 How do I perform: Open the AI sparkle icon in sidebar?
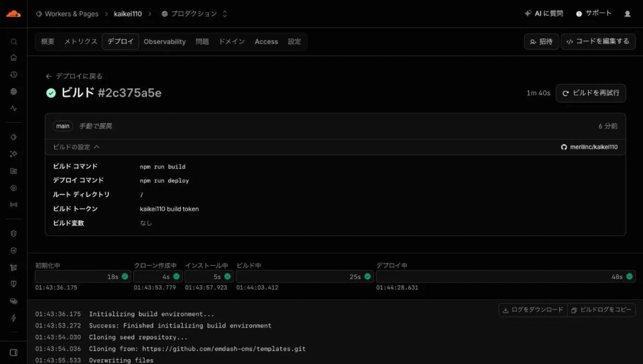tap(14, 154)
